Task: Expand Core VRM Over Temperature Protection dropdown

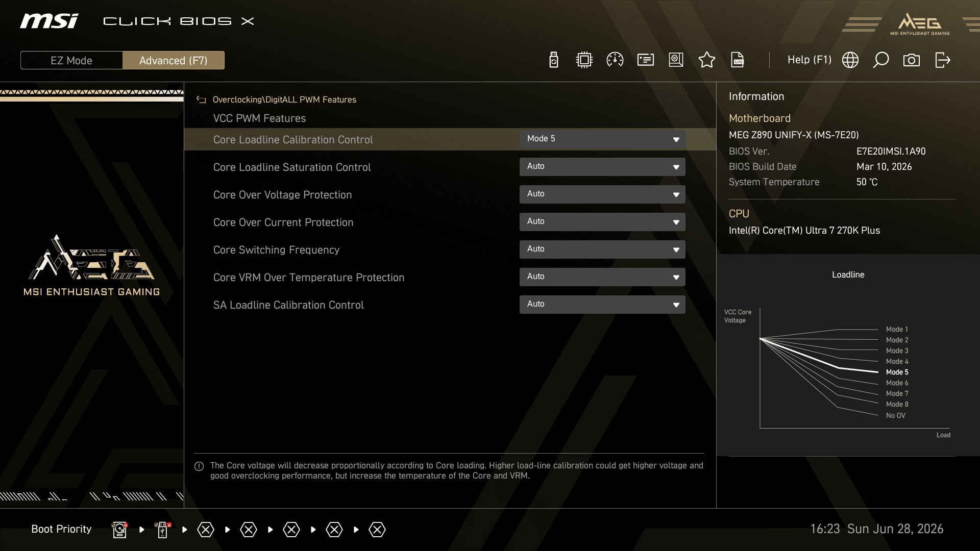Action: coord(602,277)
